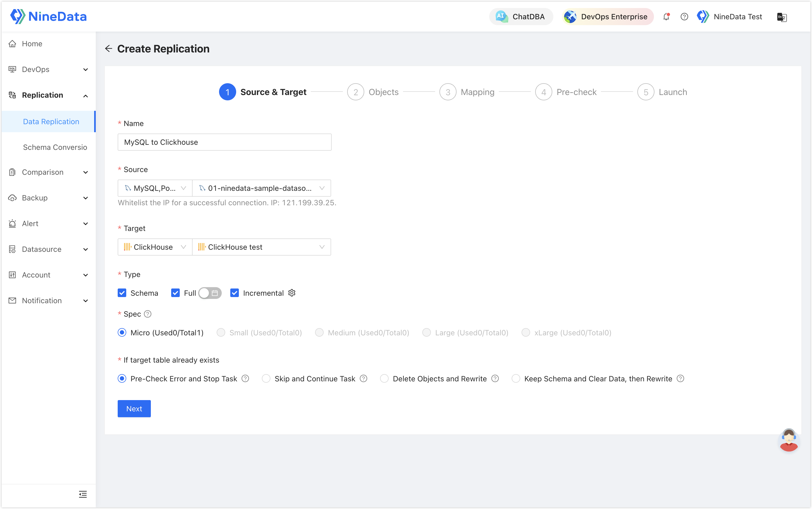Expand the Datasource menu chevron
The height and width of the screenshot is (509, 812).
point(86,249)
